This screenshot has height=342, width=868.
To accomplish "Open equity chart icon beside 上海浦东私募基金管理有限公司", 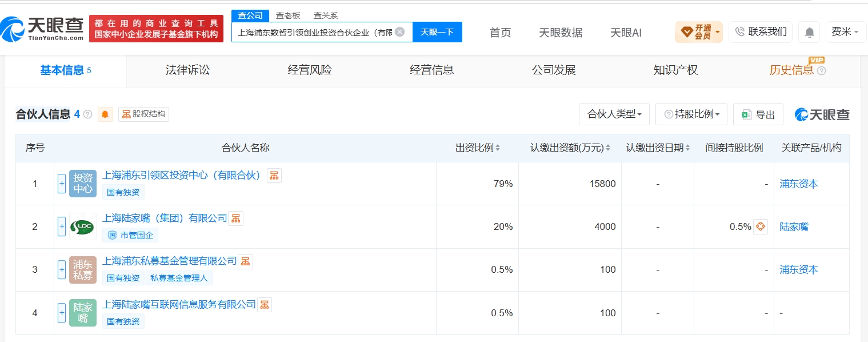I will point(245,261).
